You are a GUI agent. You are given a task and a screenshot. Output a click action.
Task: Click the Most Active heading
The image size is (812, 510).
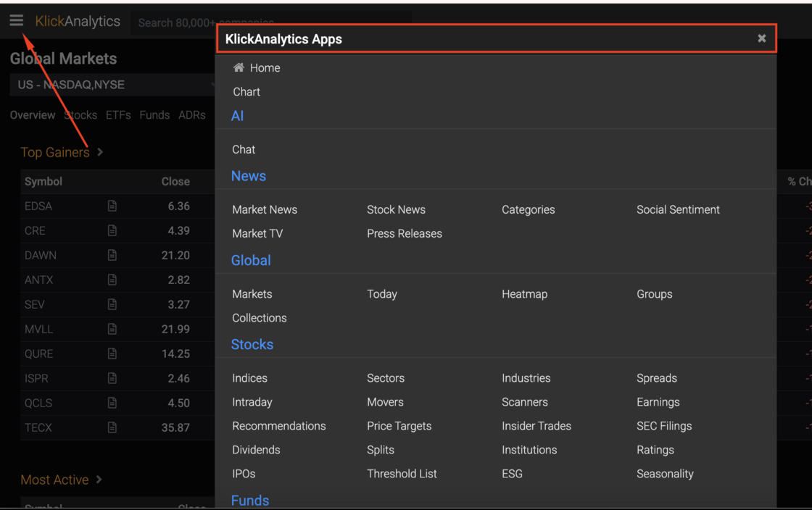pyautogui.click(x=54, y=480)
